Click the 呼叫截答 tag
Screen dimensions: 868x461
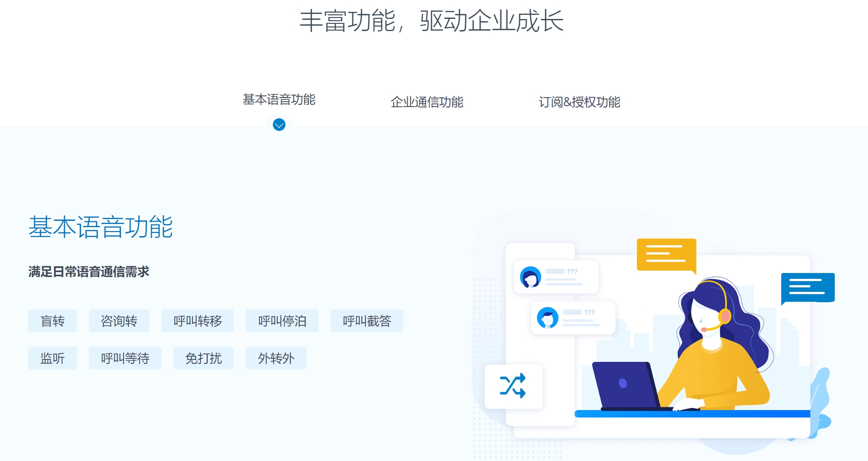[367, 321]
